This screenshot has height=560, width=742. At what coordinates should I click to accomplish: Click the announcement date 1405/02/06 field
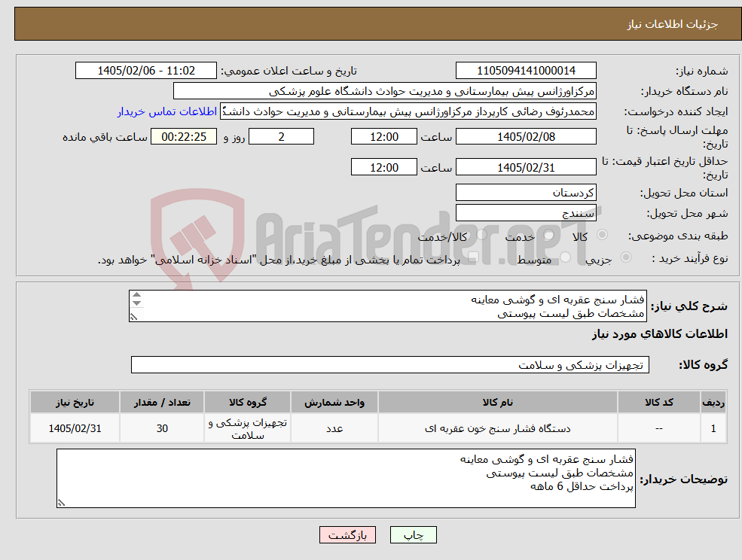145,71
